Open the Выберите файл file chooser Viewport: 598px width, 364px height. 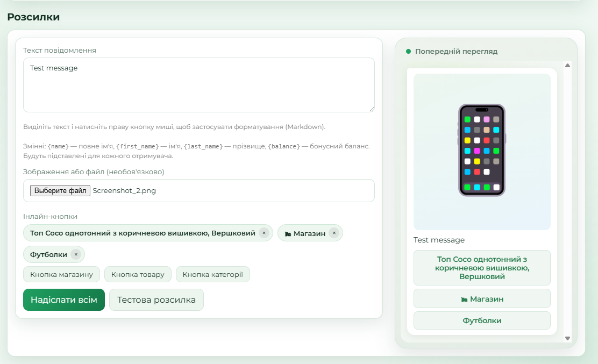[x=60, y=190]
